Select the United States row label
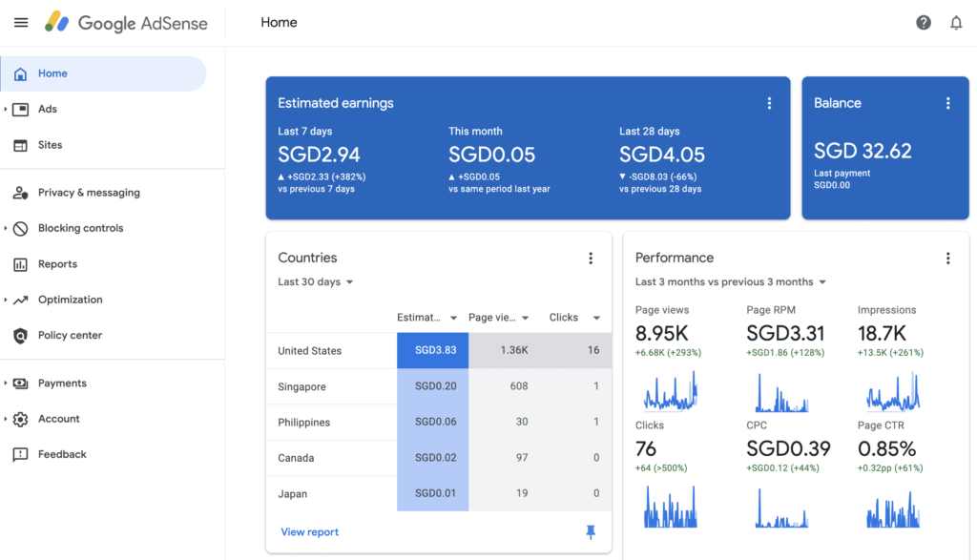The image size is (977, 560). [310, 351]
